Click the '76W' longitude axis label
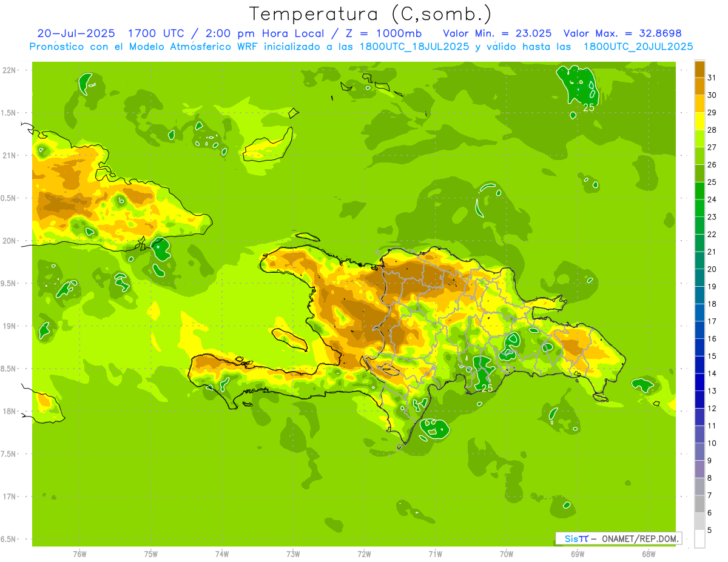The height and width of the screenshot is (562, 728). click(x=79, y=554)
